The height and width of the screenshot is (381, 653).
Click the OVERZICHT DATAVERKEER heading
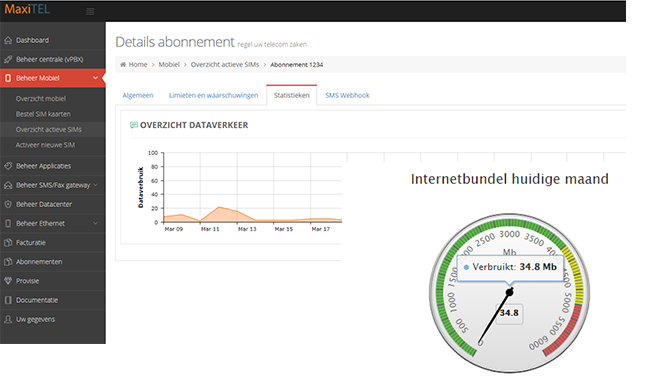coord(194,125)
